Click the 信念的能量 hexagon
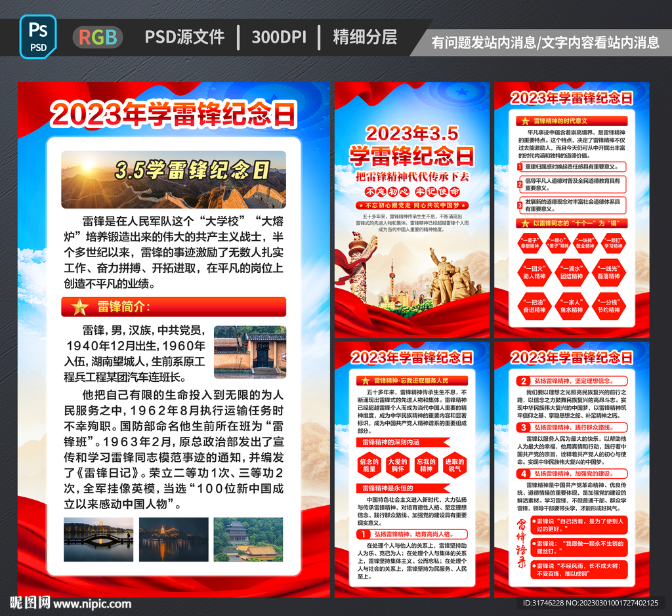 (x=369, y=464)
